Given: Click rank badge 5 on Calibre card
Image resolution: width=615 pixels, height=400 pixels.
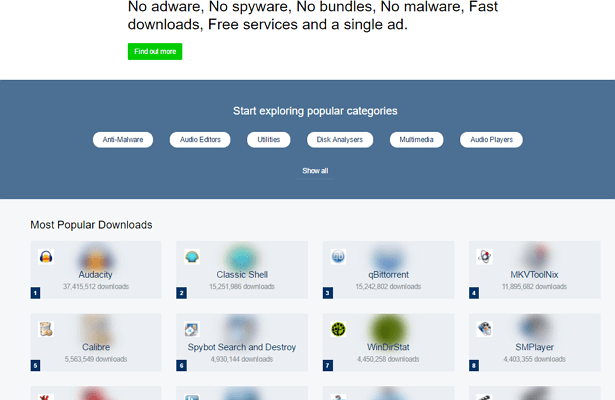Looking at the screenshot, I should tap(35, 365).
